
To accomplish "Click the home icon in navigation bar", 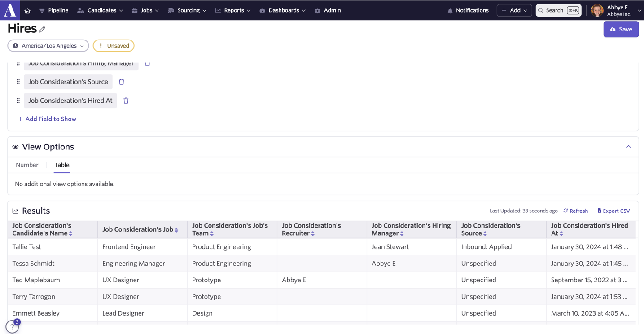I will tap(27, 10).
